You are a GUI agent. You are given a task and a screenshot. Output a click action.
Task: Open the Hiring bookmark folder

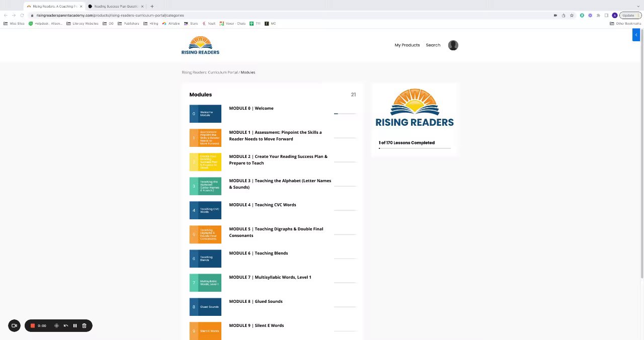(150, 24)
